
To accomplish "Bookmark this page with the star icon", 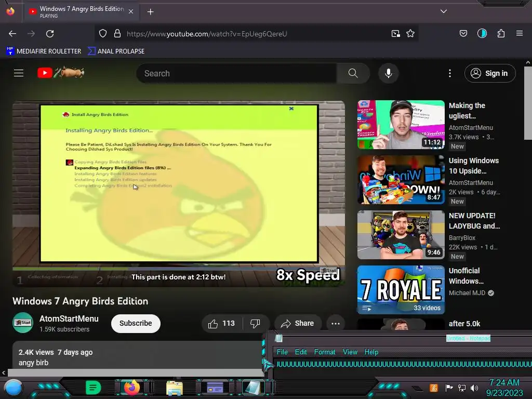I will [410, 34].
